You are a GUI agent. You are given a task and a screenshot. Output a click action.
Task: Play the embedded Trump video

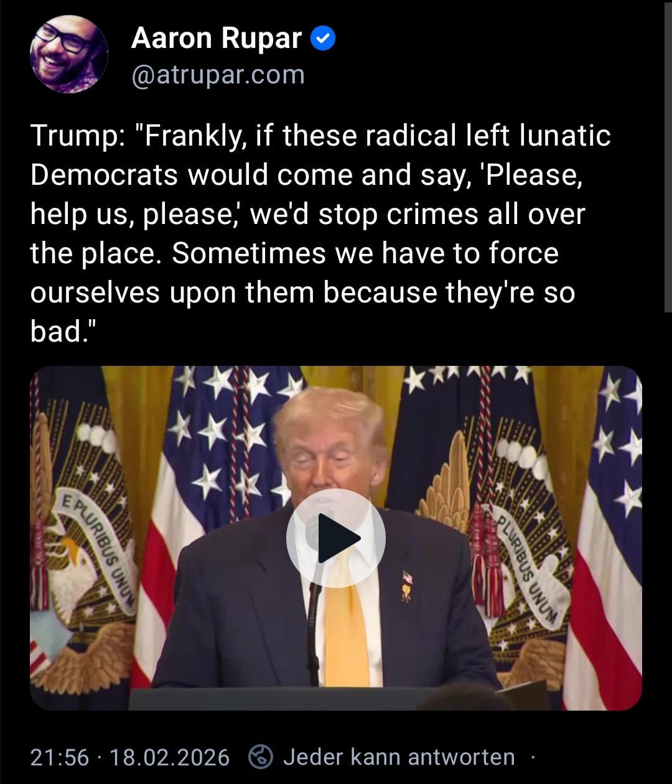coord(336,538)
